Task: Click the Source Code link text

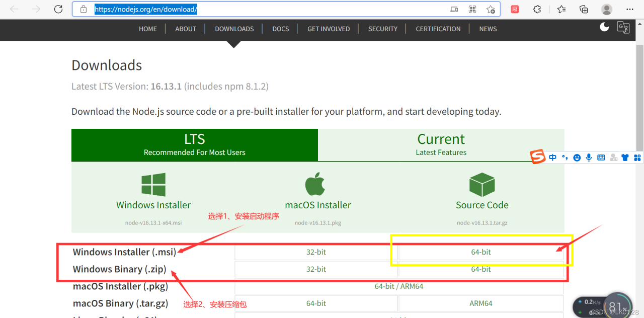Action: (482, 205)
